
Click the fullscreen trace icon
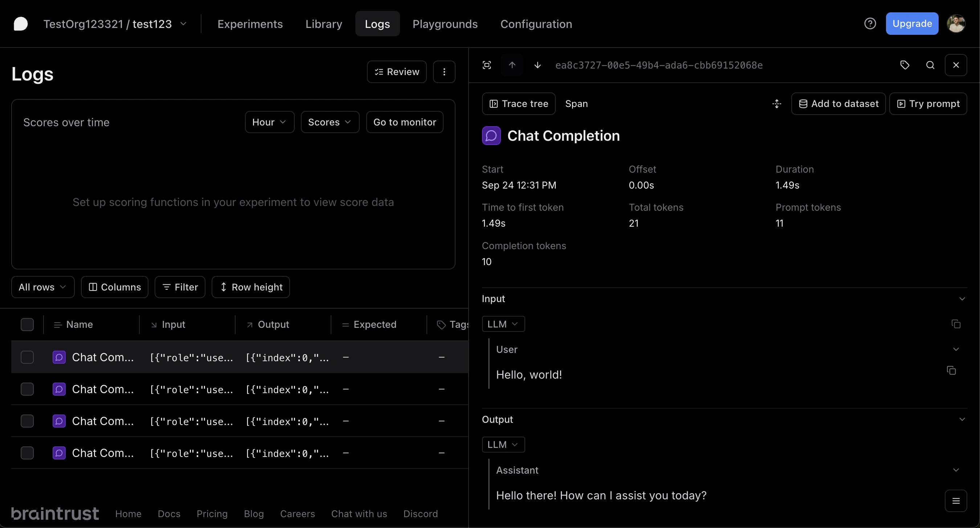[x=487, y=65]
